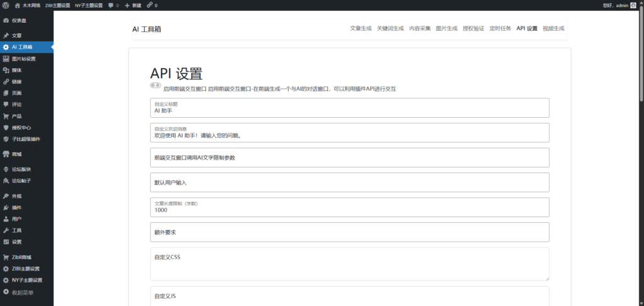The width and height of the screenshot is (644, 306).
Task: Click the WordPress logo icon in admin bar
Action: [5, 5]
